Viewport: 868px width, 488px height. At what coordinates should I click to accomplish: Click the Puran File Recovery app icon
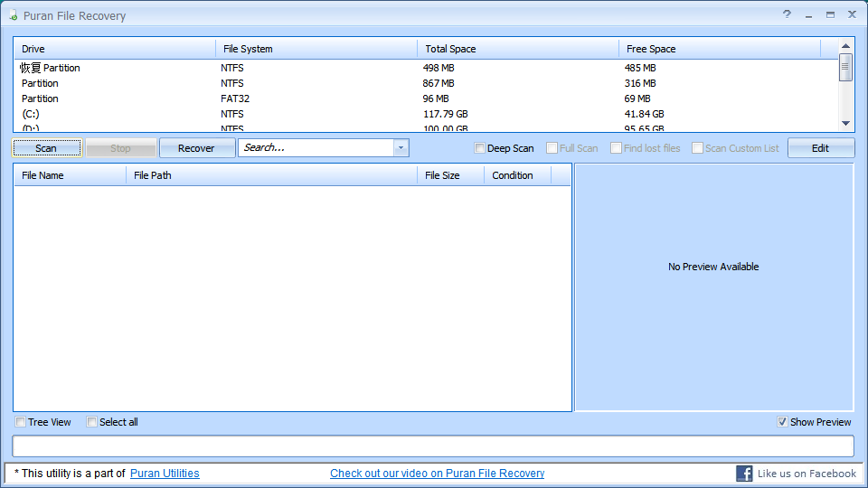coord(14,15)
